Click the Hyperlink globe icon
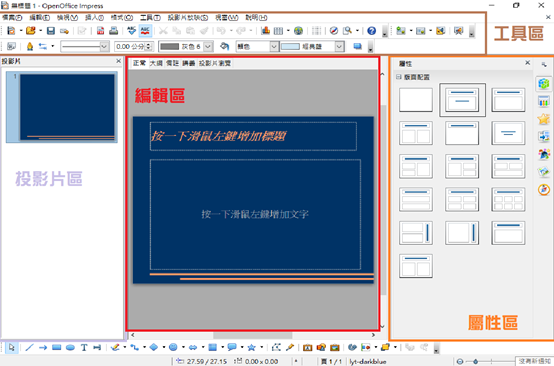 298,31
